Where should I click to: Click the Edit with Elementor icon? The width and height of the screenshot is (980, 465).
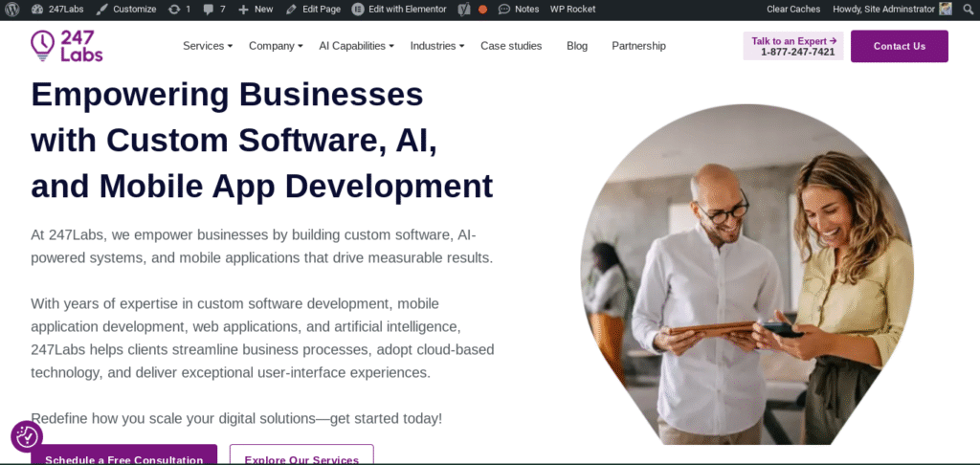358,9
